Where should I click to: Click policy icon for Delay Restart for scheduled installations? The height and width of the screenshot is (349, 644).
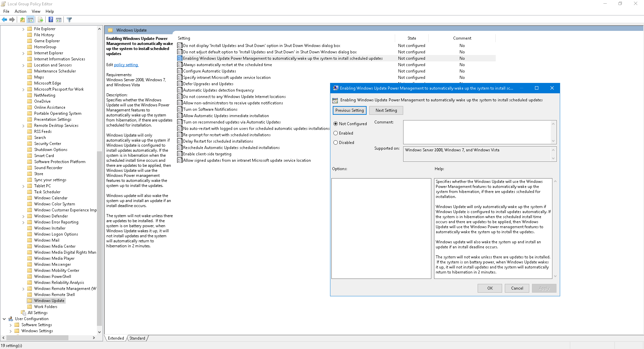180,141
